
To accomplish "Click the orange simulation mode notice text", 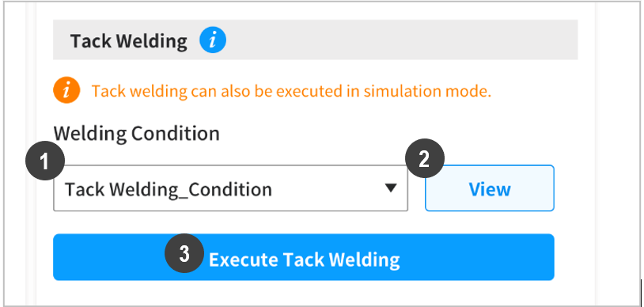I will click(x=291, y=91).
